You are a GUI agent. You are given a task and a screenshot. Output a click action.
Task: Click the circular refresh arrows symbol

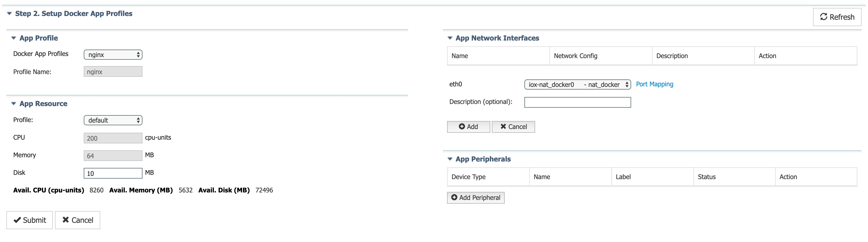(x=823, y=17)
